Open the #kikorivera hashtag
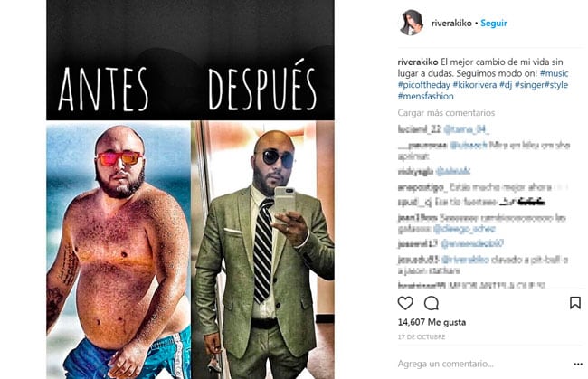The height and width of the screenshot is (379, 588). pyautogui.click(x=475, y=85)
